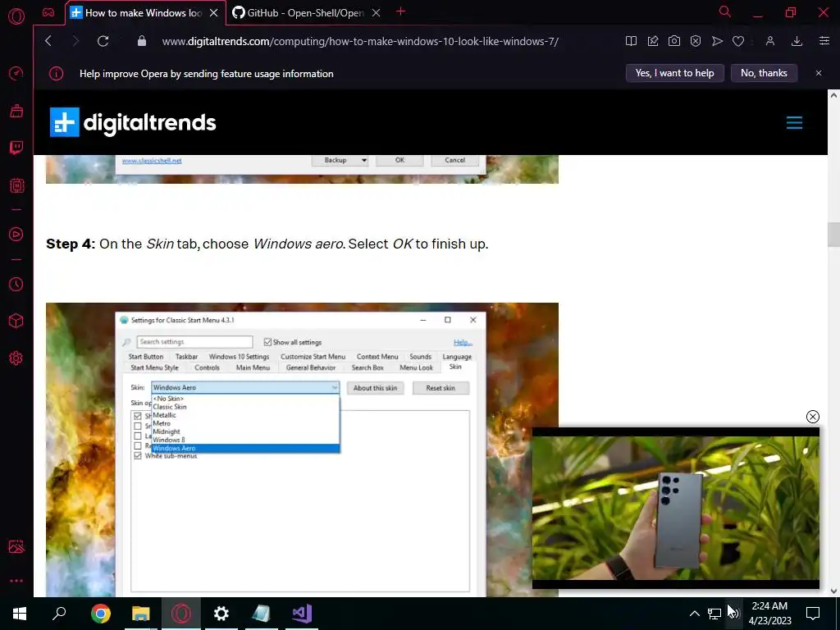Add page to bookmarks heart icon

pos(738,41)
